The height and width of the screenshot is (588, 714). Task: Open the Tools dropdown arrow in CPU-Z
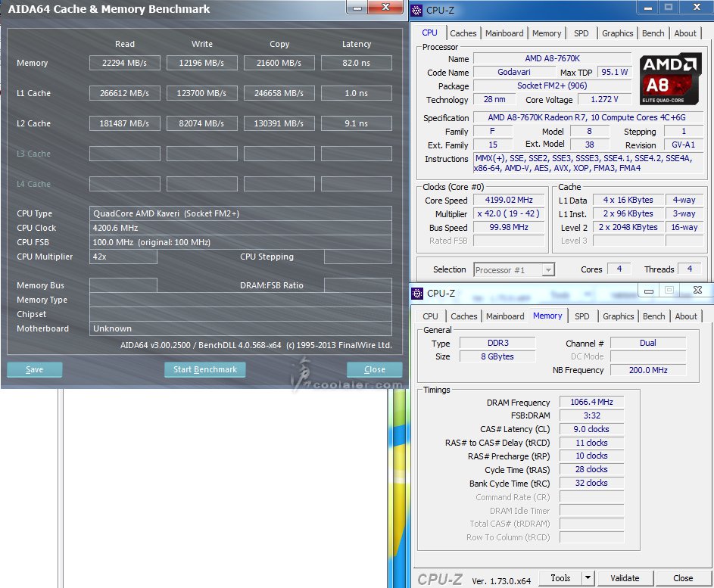pyautogui.click(x=588, y=578)
